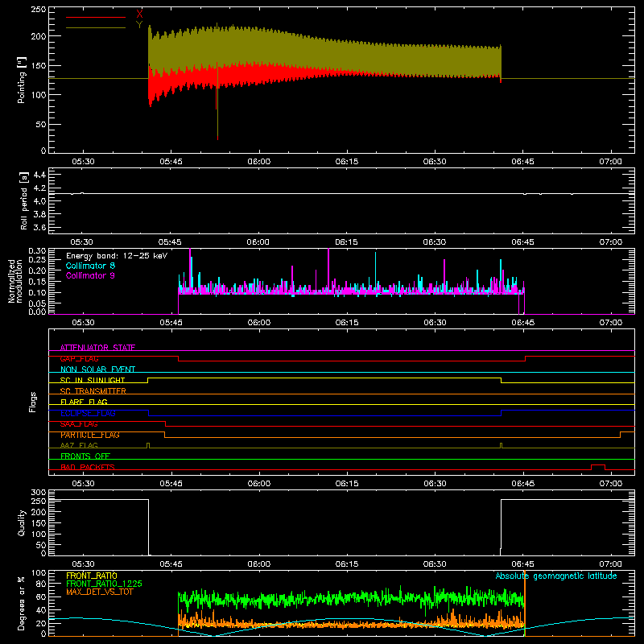Click the FRONT_RATIO legend label
Viewport: 644px width, 644px height.
(92, 576)
